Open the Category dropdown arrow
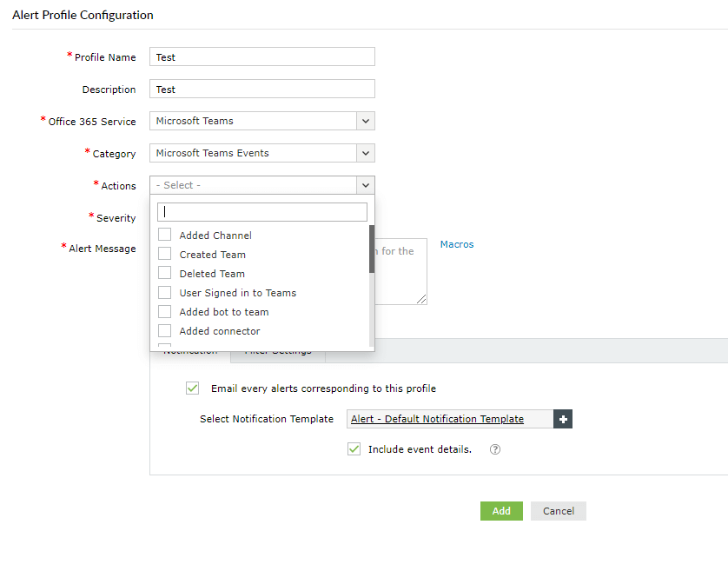The width and height of the screenshot is (728, 571). (366, 153)
